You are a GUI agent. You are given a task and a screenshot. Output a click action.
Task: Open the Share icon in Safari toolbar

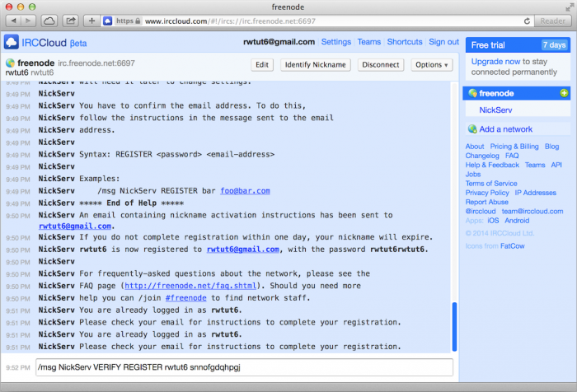click(x=71, y=21)
